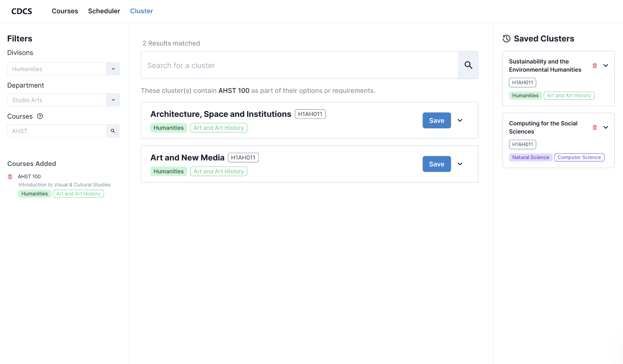This screenshot has height=364, width=623.
Task: Expand saved Computing for Social Sciences details
Action: pyautogui.click(x=606, y=127)
